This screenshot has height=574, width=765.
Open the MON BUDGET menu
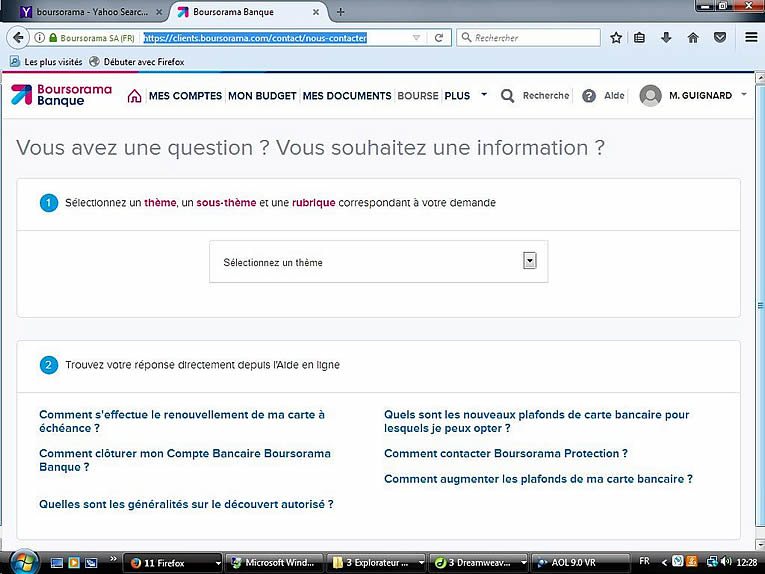pos(262,96)
